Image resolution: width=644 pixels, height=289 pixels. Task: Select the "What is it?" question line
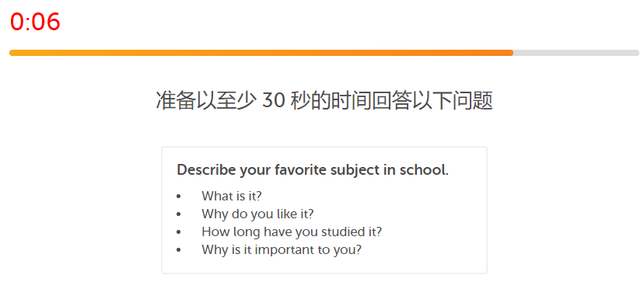click(232, 197)
